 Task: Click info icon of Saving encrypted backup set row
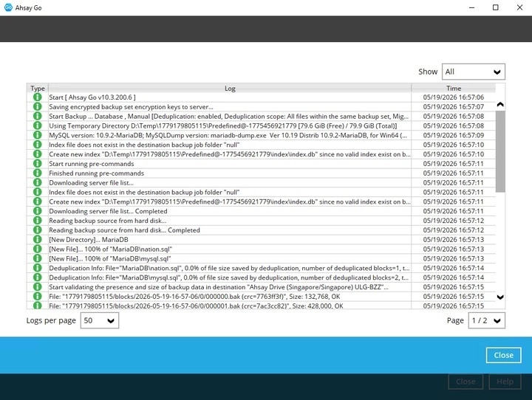38,107
